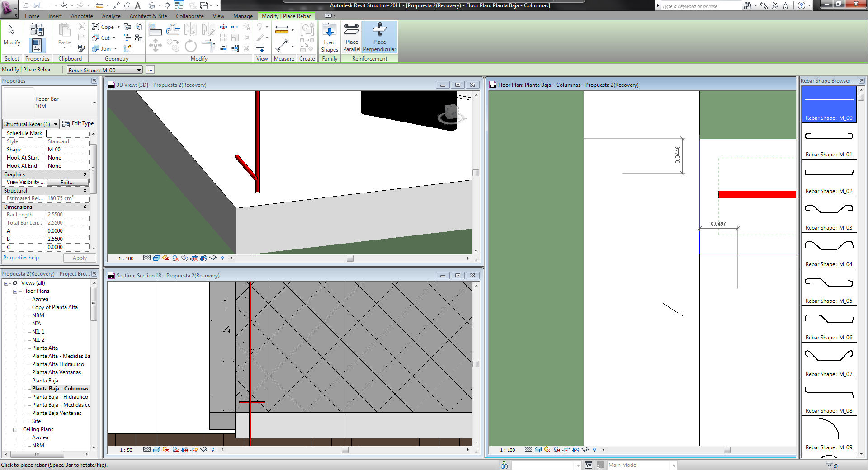Collapse the Dimensions properties section
This screenshot has height=470, width=868.
85,207
